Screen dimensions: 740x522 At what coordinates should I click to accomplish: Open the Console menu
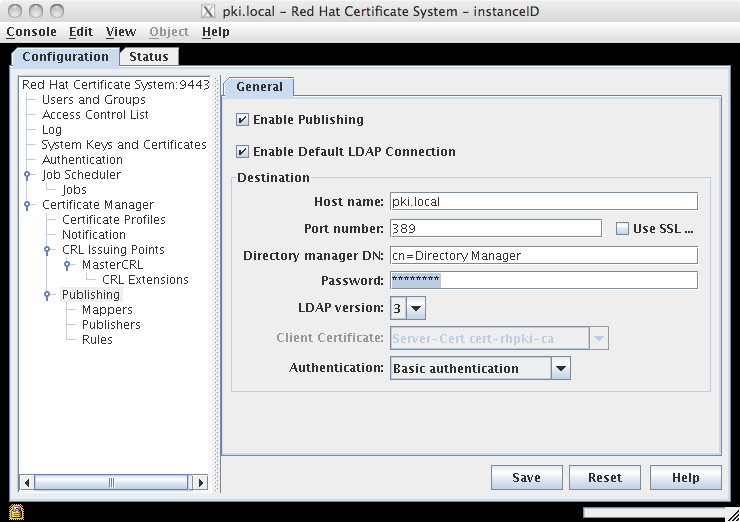tap(31, 32)
